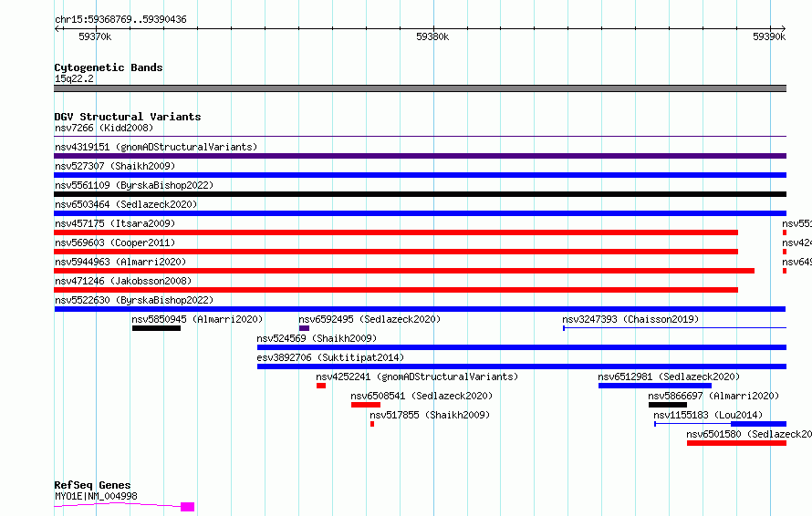Click small purple nsv6592495 Sedlazeck2020 bar
Viewport: 812px width, 516px height.
point(304,328)
